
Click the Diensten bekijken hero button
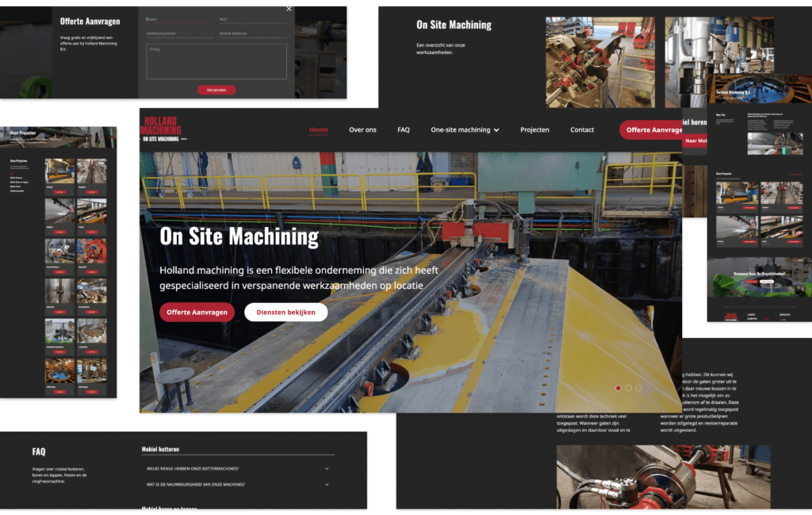click(285, 312)
